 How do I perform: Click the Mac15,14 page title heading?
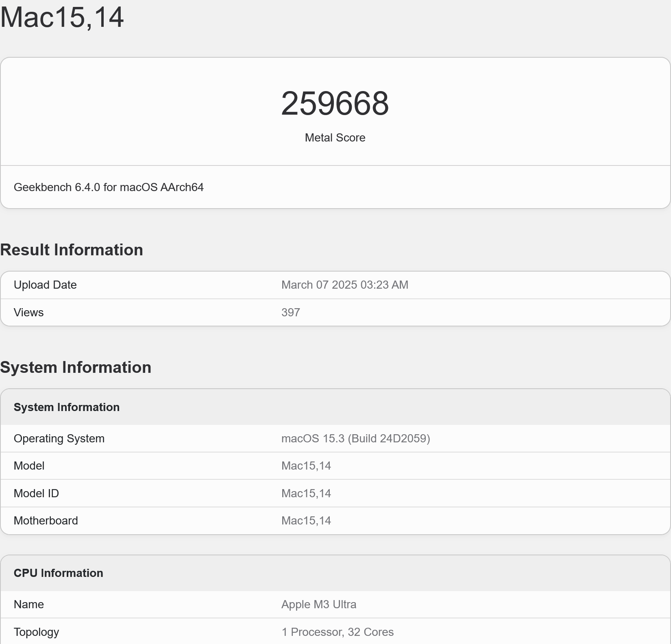tap(62, 17)
